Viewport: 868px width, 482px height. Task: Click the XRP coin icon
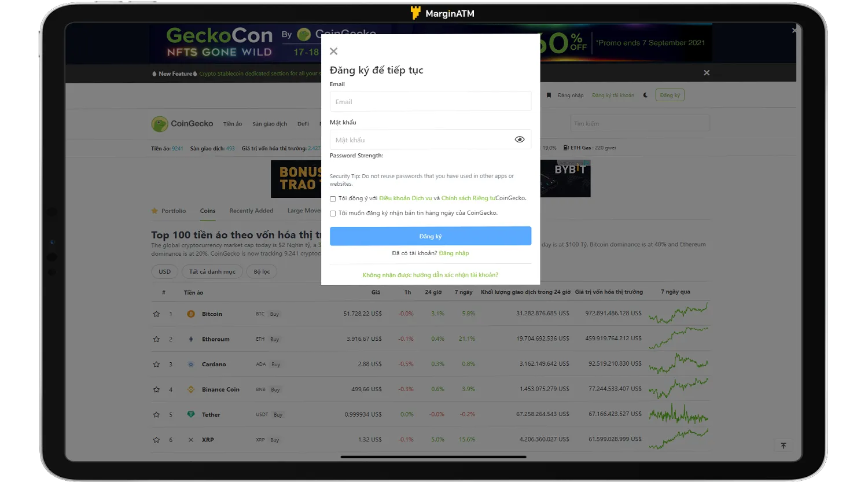[x=191, y=440]
